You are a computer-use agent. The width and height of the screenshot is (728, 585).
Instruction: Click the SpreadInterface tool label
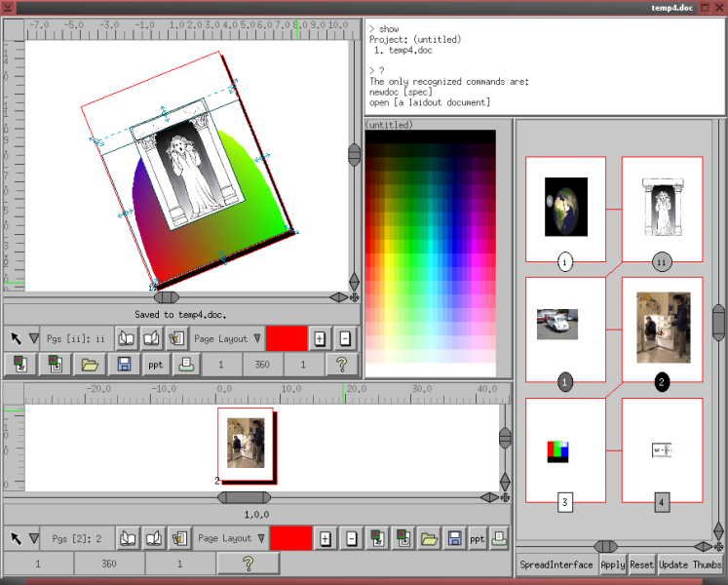click(556, 565)
